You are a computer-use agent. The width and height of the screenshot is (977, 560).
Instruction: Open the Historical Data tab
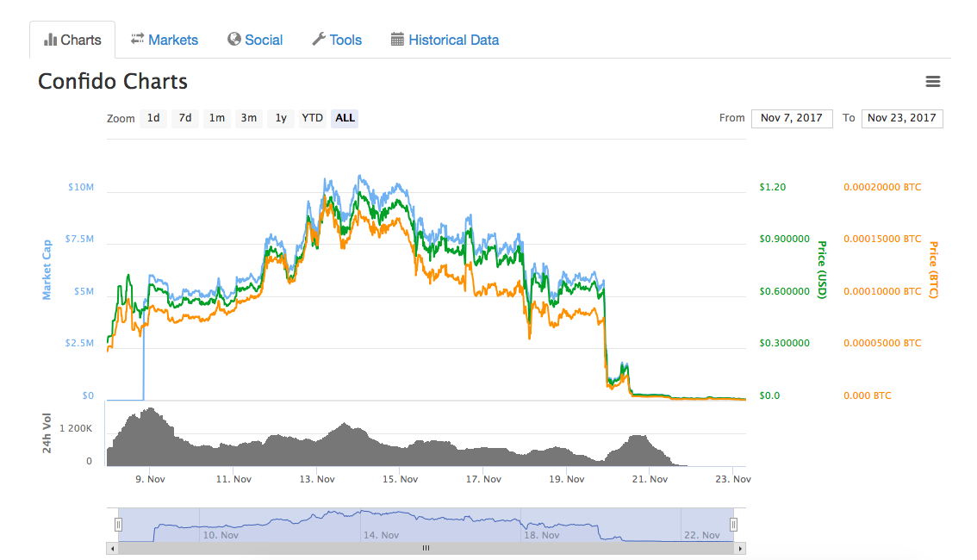click(x=445, y=40)
